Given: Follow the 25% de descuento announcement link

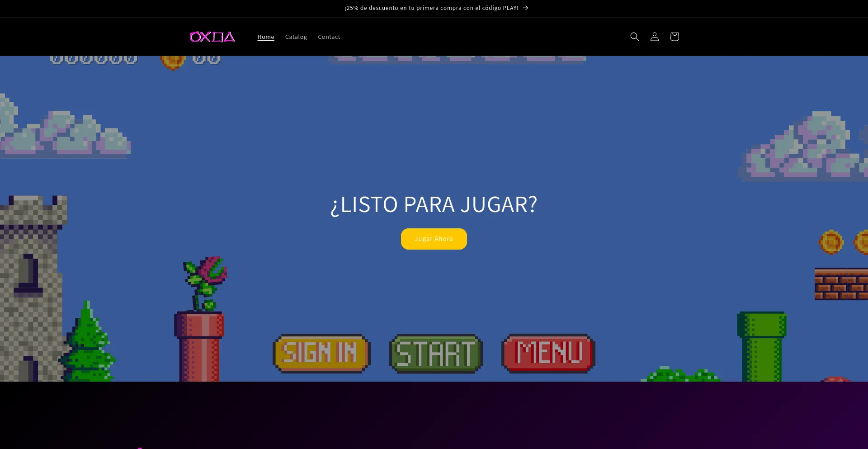Looking at the screenshot, I should click(x=431, y=8).
